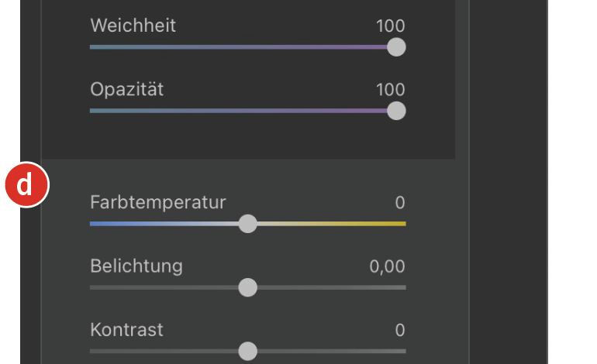
Task: Click the Opazität label text
Action: click(126, 89)
